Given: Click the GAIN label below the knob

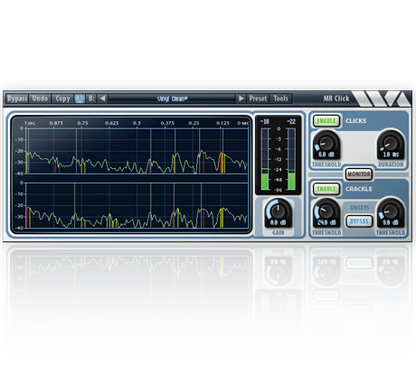Looking at the screenshot, I should (278, 232).
